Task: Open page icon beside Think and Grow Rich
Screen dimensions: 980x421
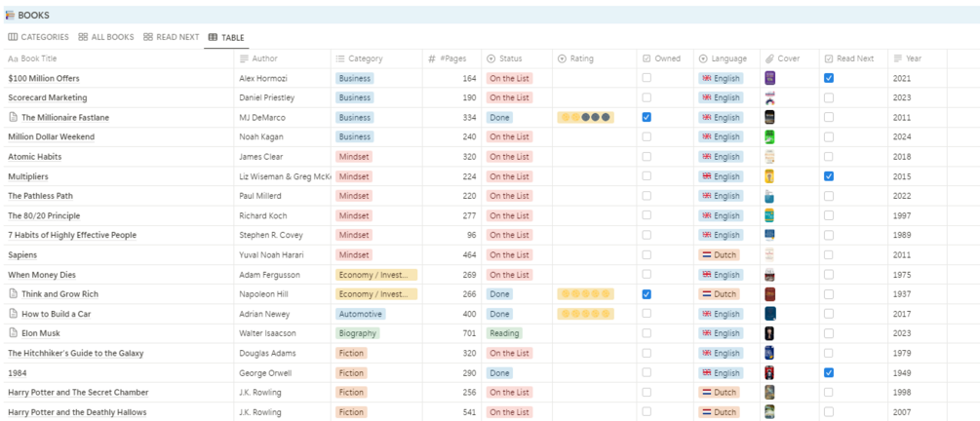Action: 13,293
